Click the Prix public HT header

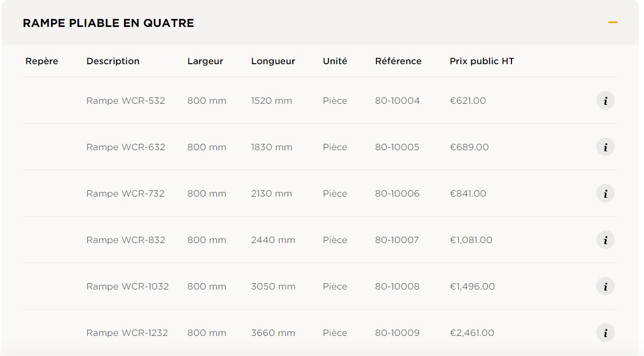(x=482, y=61)
